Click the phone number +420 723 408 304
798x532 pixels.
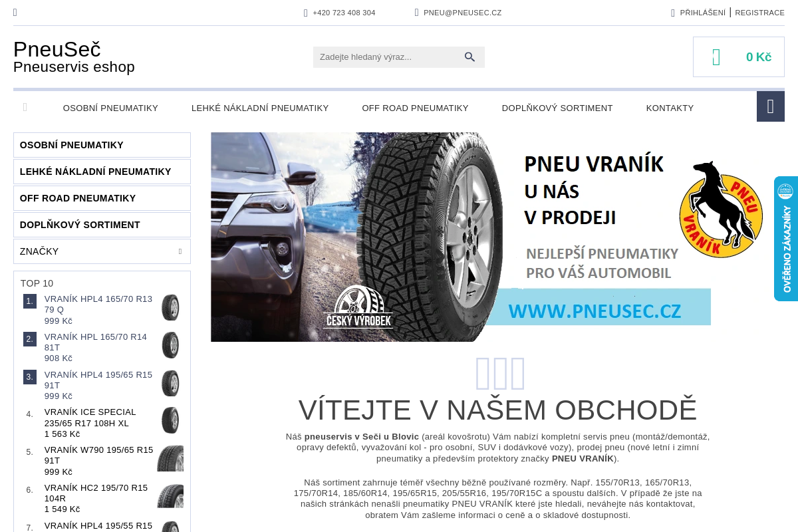[344, 13]
